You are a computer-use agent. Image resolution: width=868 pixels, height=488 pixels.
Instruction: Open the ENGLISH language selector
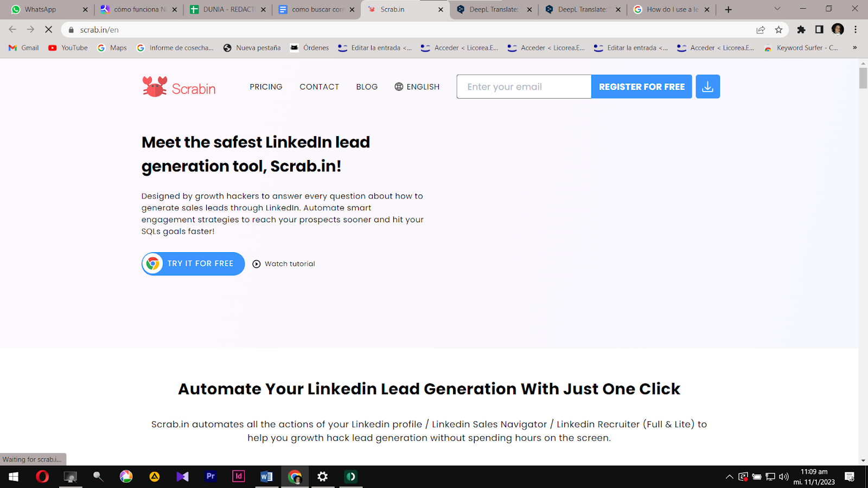[x=417, y=87]
